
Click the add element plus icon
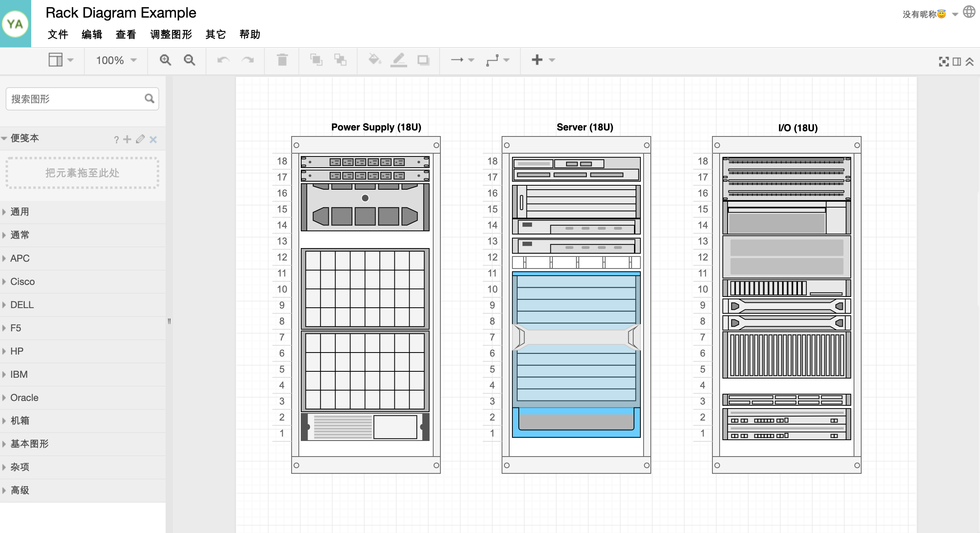point(537,60)
